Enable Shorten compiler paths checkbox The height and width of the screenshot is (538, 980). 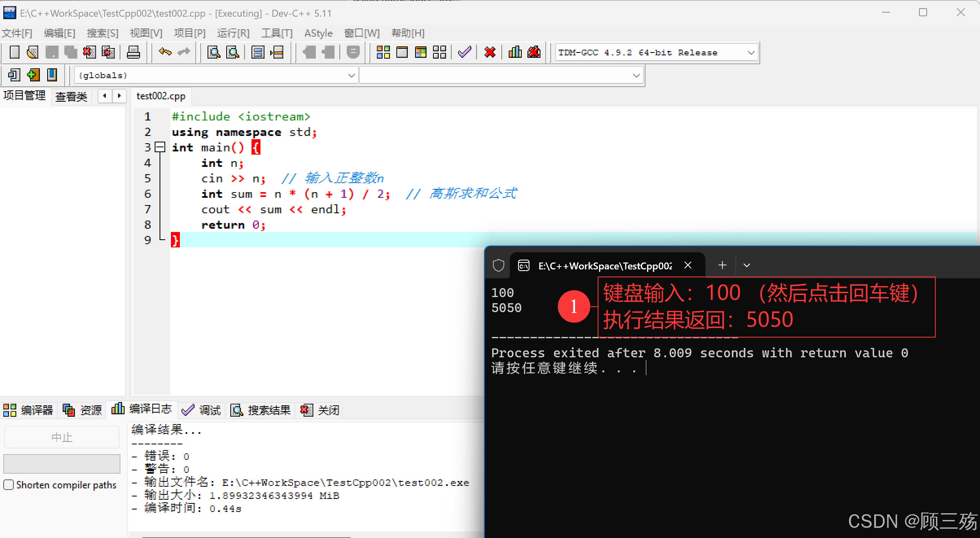(x=9, y=485)
